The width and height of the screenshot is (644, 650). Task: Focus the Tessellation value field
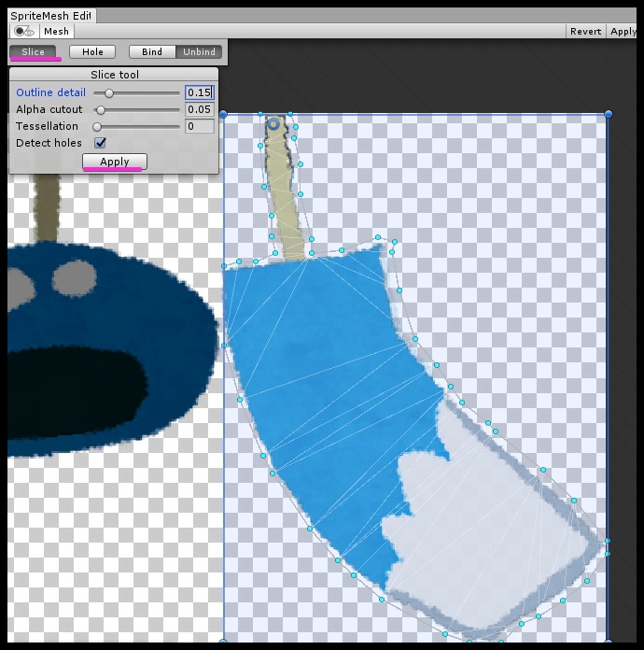pyautogui.click(x=199, y=127)
